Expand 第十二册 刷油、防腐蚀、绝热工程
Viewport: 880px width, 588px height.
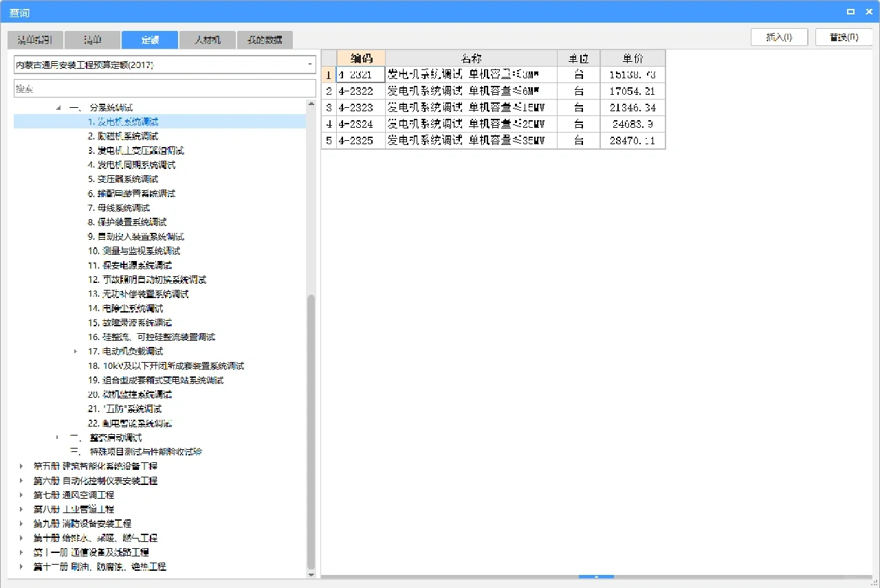point(20,566)
